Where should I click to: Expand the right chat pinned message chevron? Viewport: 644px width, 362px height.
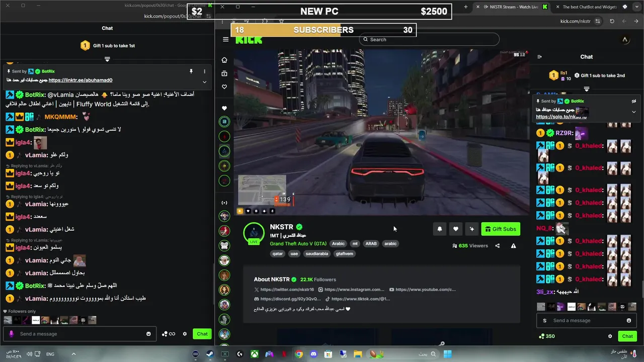pyautogui.click(x=634, y=112)
